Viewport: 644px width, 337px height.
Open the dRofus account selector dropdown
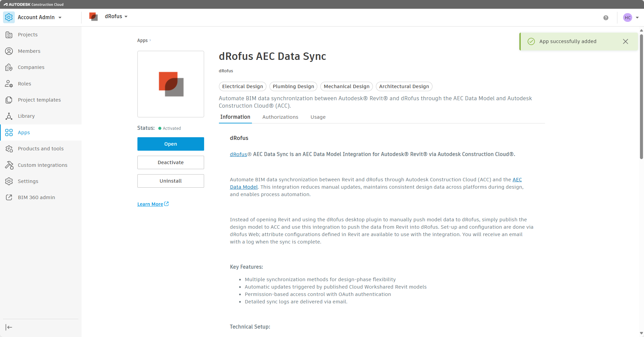(x=116, y=16)
